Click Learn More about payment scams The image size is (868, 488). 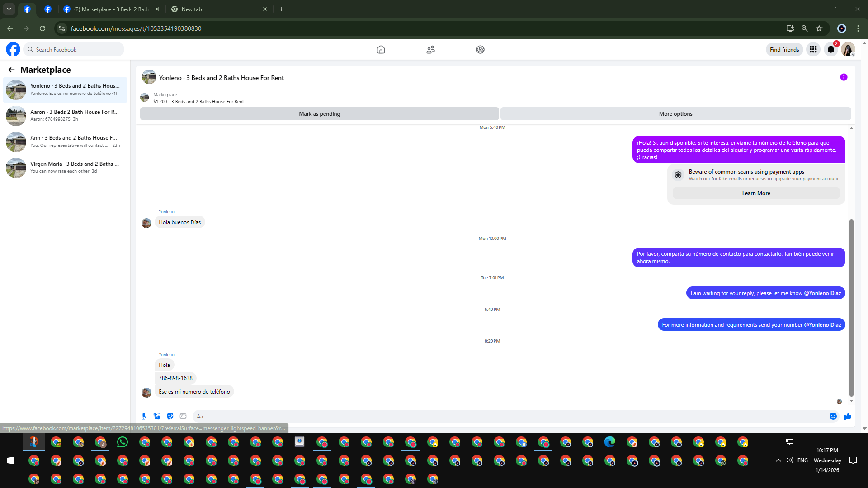tap(756, 193)
